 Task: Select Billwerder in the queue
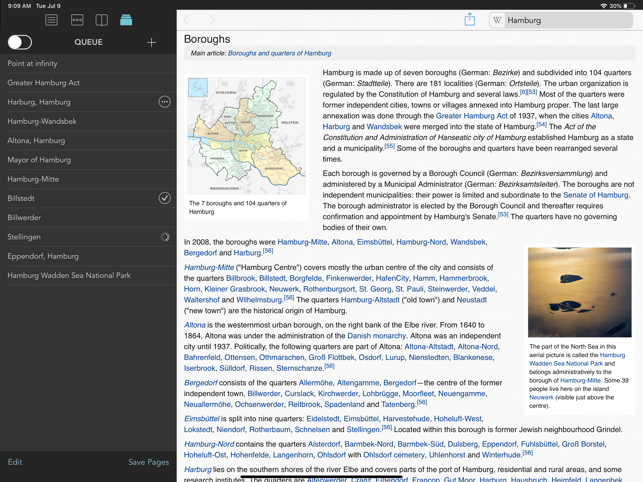(88, 218)
